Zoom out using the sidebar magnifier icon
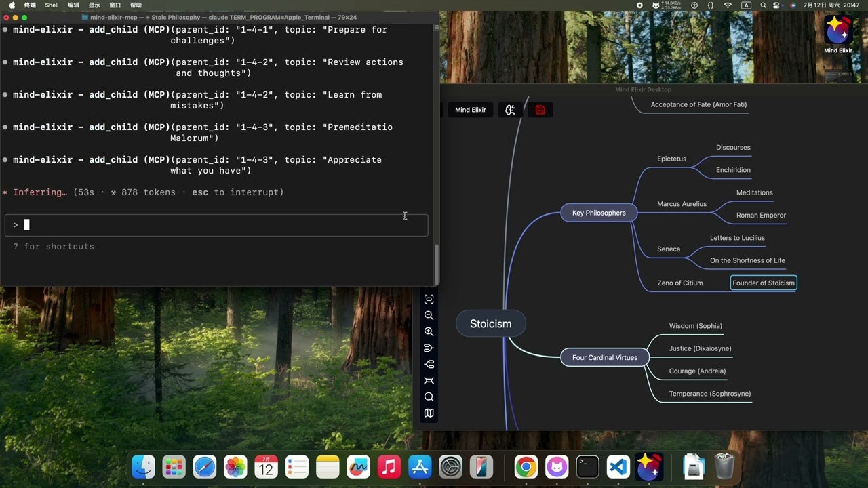The image size is (868, 488). [x=429, y=315]
